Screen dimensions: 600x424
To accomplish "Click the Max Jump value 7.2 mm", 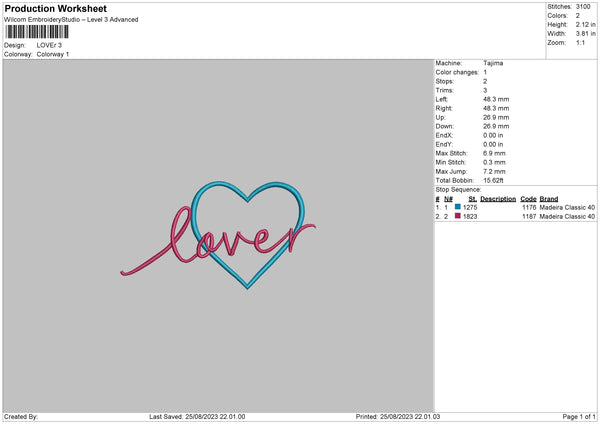I will pyautogui.click(x=494, y=171).
